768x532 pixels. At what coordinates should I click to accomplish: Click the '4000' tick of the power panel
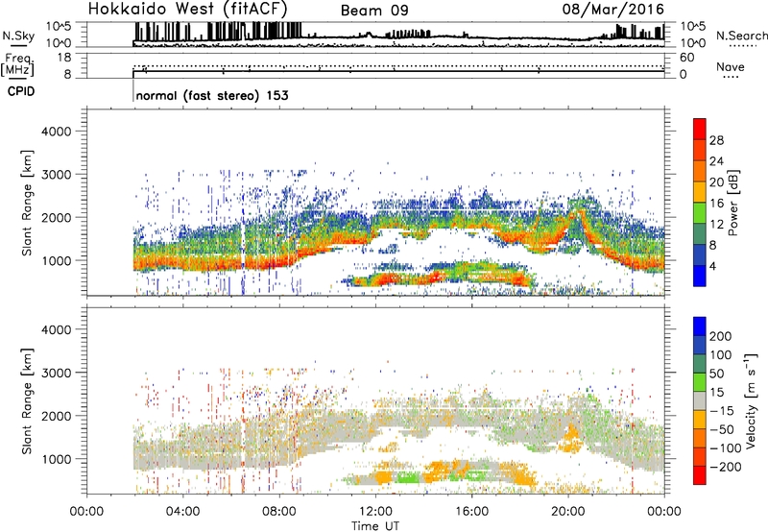[57, 132]
